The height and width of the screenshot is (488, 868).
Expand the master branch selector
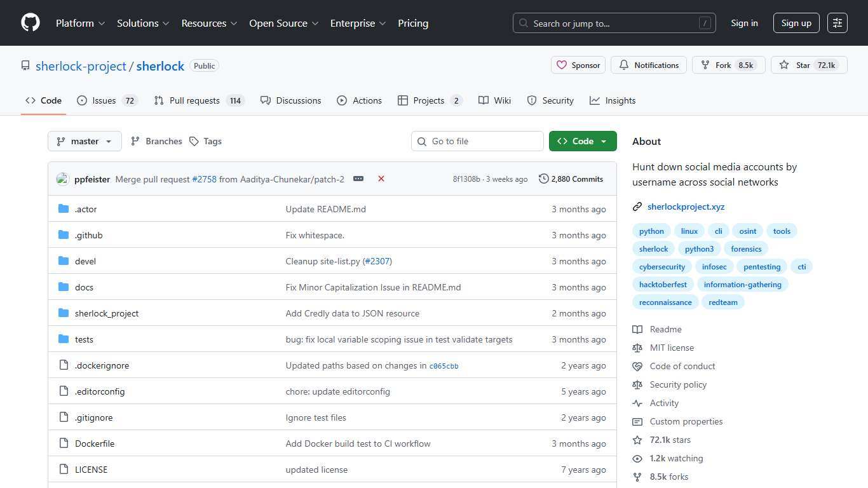click(84, 141)
